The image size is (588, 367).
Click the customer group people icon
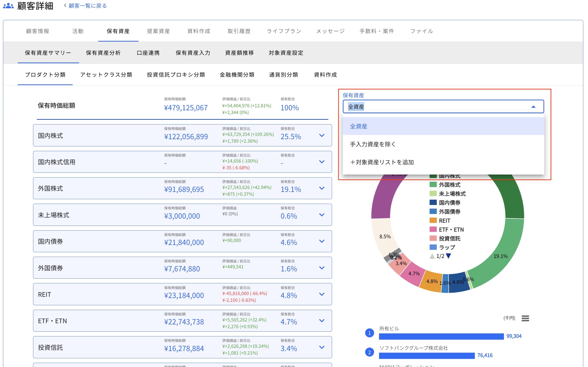[x=8, y=5]
